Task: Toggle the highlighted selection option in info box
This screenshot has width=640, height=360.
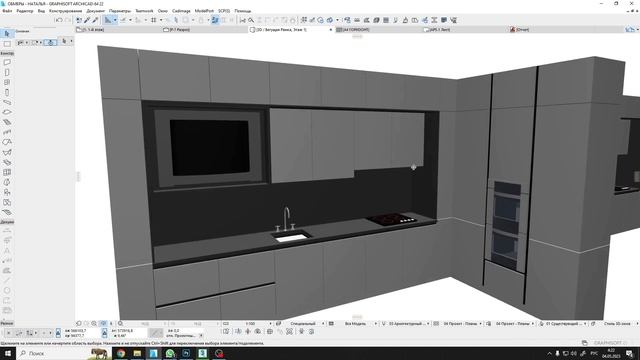Action: (x=50, y=42)
